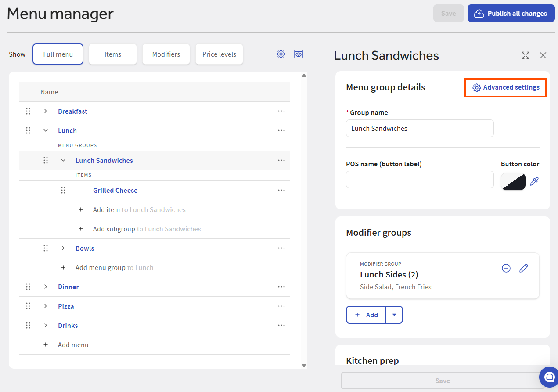
Task: Switch to the Full menu view
Action: point(58,54)
